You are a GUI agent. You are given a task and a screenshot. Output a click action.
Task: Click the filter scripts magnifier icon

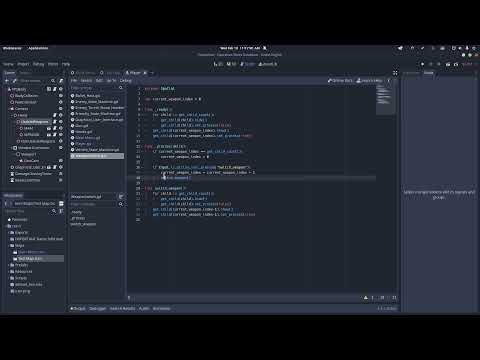pyautogui.click(x=121, y=88)
